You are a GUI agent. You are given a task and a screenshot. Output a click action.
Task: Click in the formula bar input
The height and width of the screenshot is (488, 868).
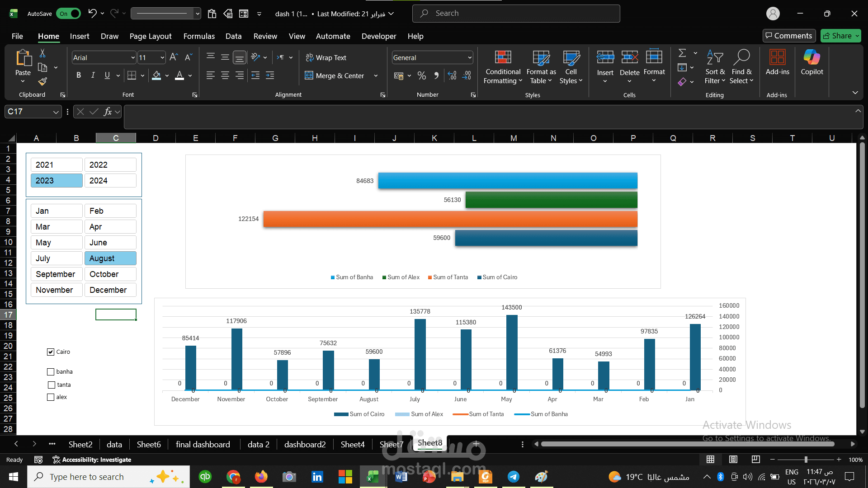point(488,117)
